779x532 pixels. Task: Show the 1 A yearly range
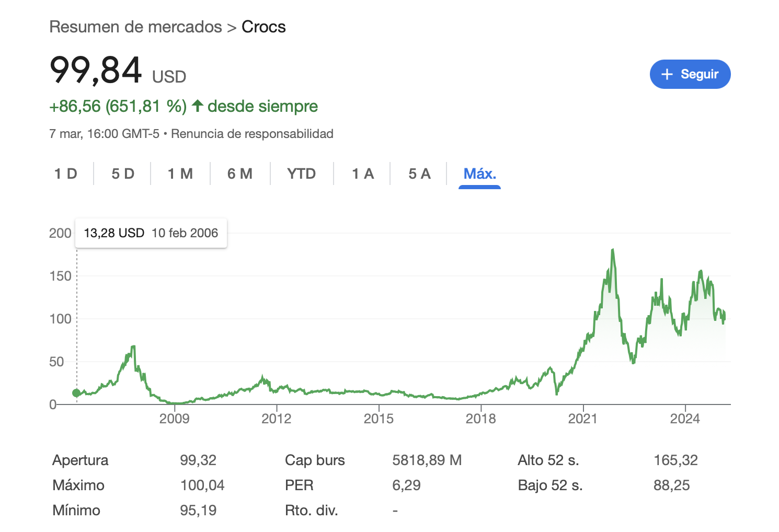click(363, 174)
